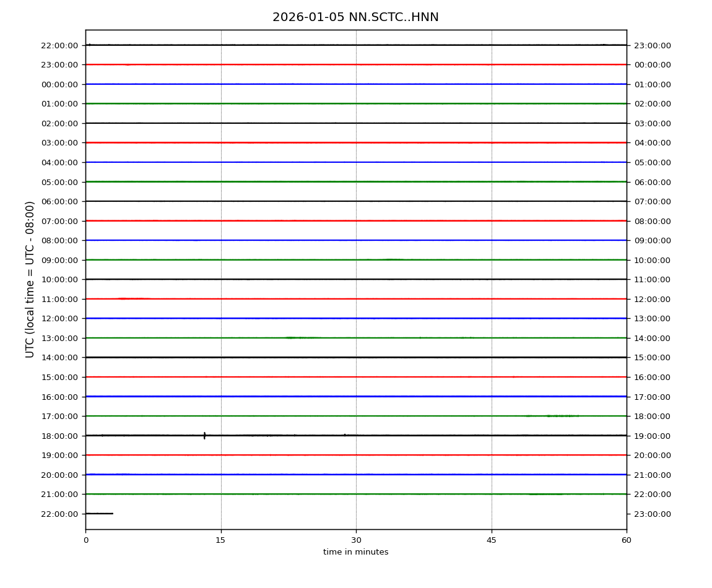Viewport: 712px width, 588px height.
Task: Click the x-axis tick label 15
Action: [x=220, y=540]
